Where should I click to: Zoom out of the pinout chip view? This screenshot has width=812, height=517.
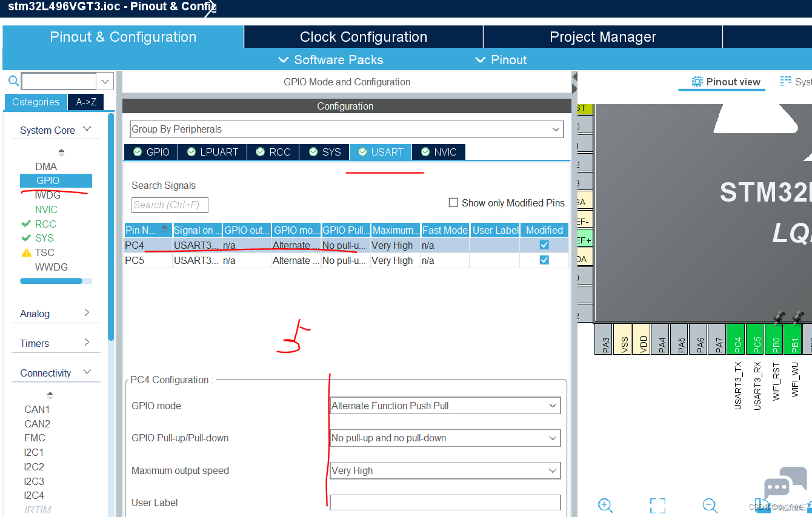tap(710, 505)
